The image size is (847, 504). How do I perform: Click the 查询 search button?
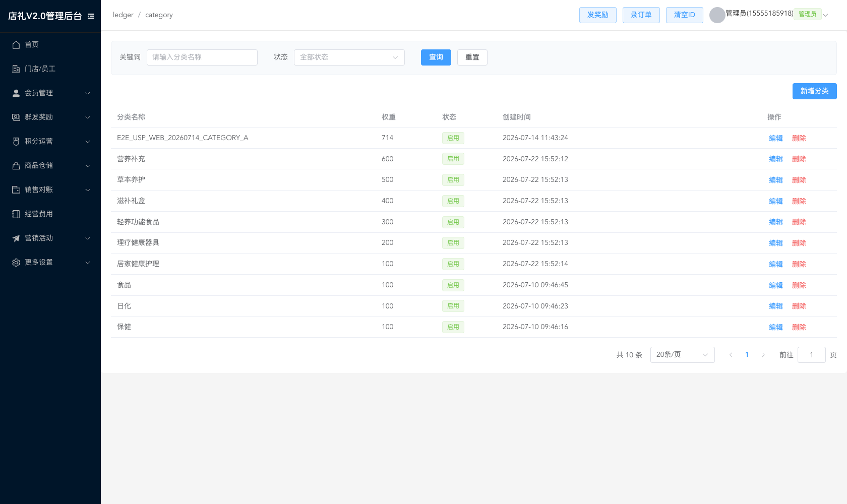436,57
